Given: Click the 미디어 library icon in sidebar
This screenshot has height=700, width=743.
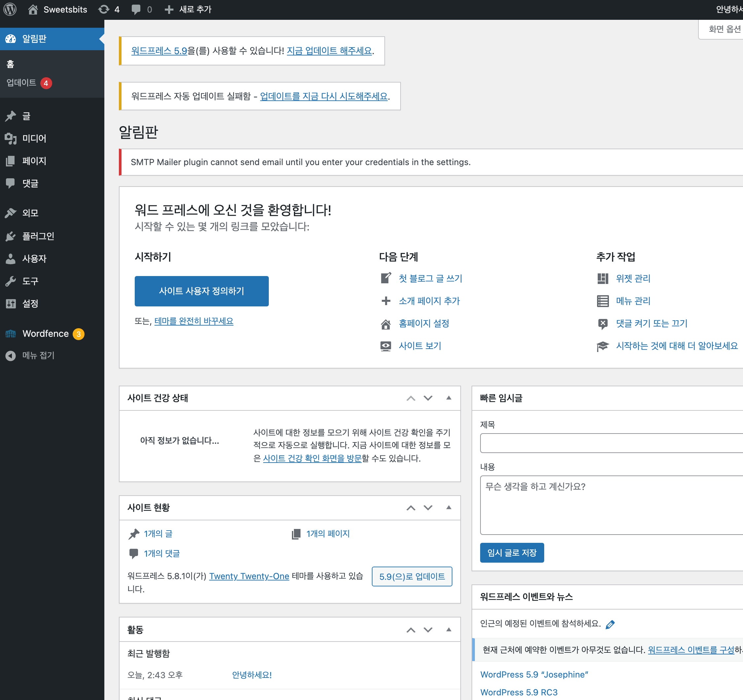Looking at the screenshot, I should coord(11,139).
